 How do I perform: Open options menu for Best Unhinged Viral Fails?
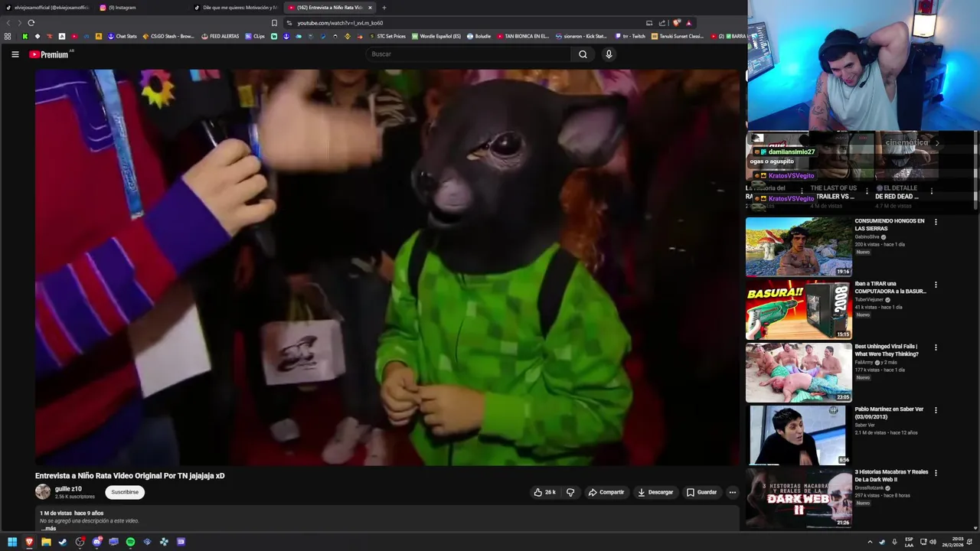tap(936, 347)
